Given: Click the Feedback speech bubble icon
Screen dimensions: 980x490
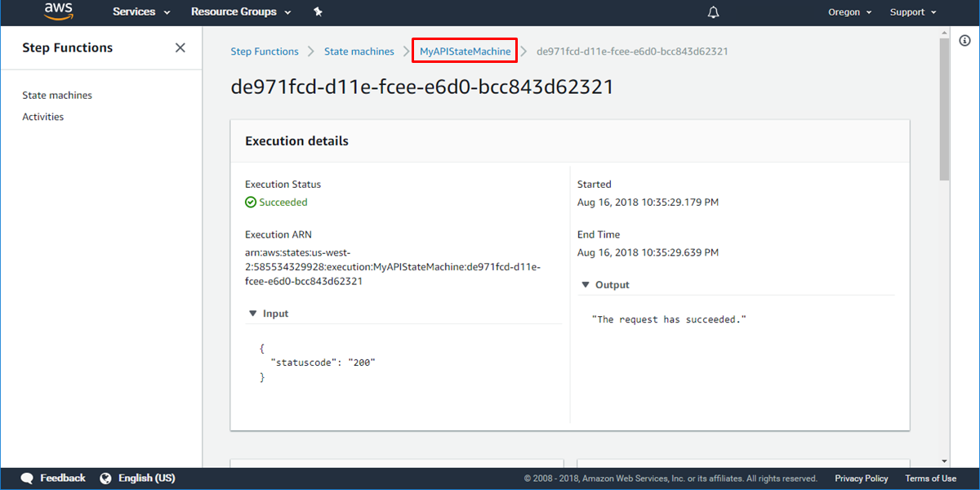Looking at the screenshot, I should (27, 478).
